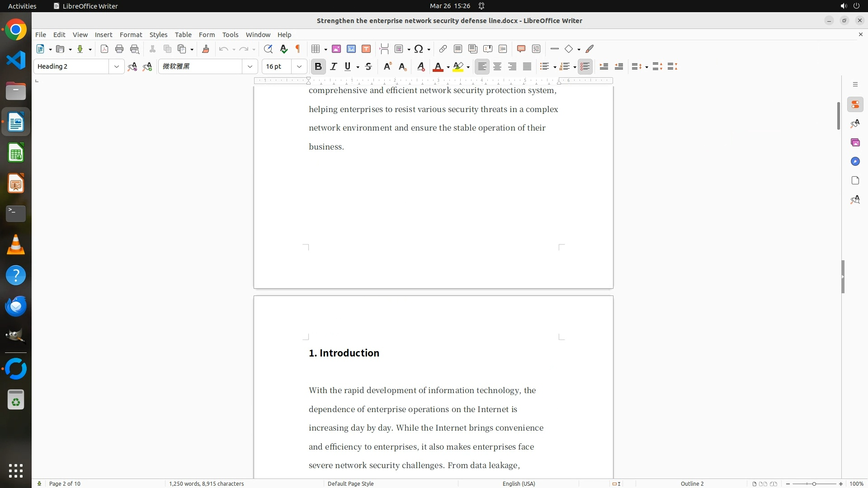The image size is (868, 488).
Task: Open the Tools menu
Action: tap(230, 34)
